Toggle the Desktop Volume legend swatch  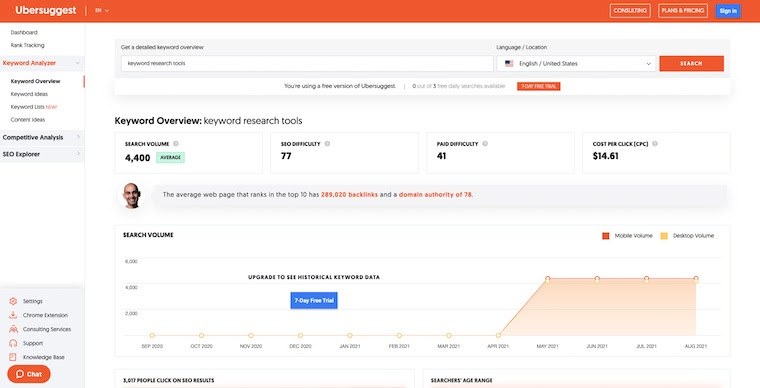pyautogui.click(x=664, y=236)
